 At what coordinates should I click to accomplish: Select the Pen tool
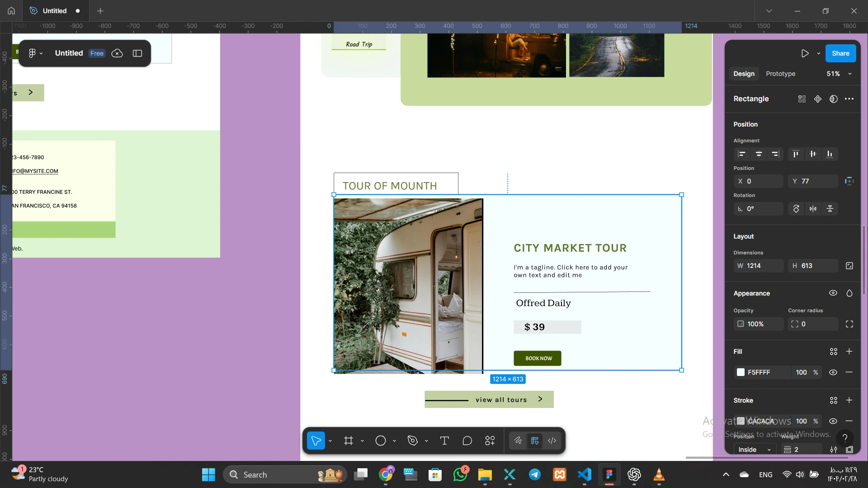[413, 441]
